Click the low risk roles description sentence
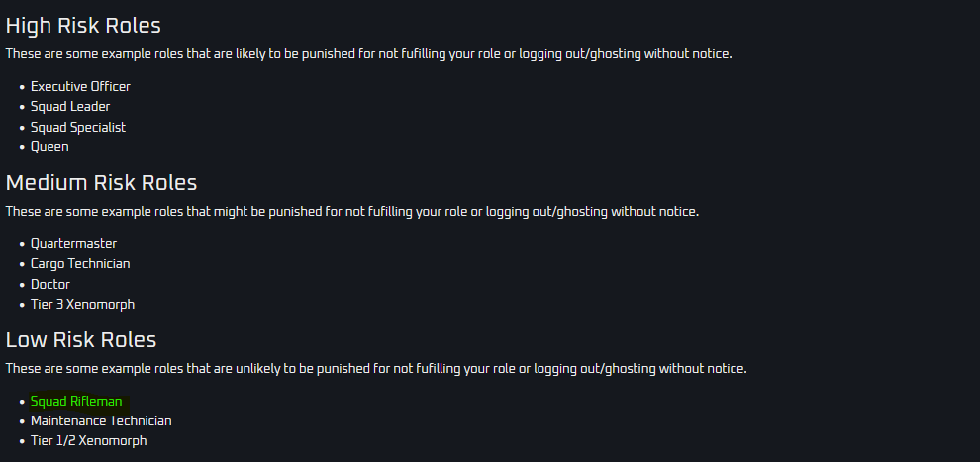The height and width of the screenshot is (462, 980). [376, 369]
